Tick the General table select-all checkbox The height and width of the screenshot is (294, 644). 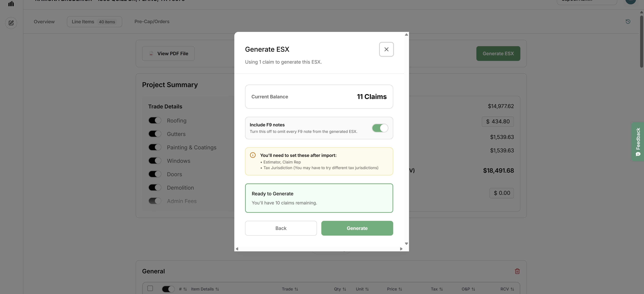150,288
